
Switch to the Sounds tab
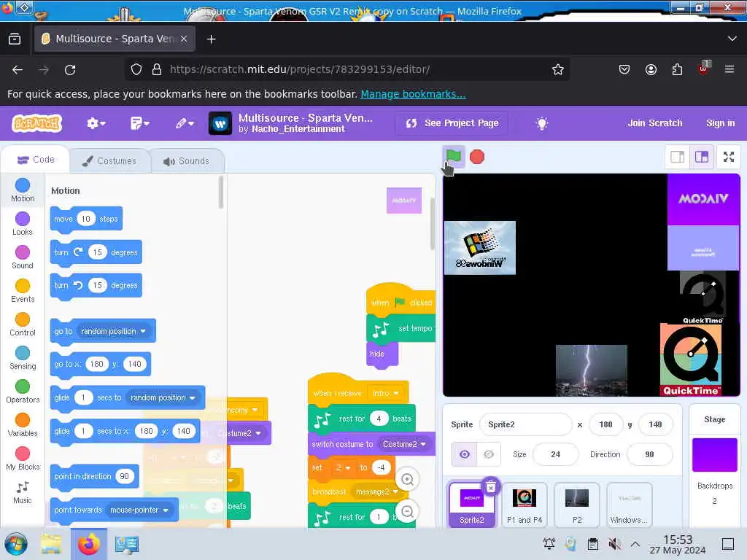(x=187, y=161)
